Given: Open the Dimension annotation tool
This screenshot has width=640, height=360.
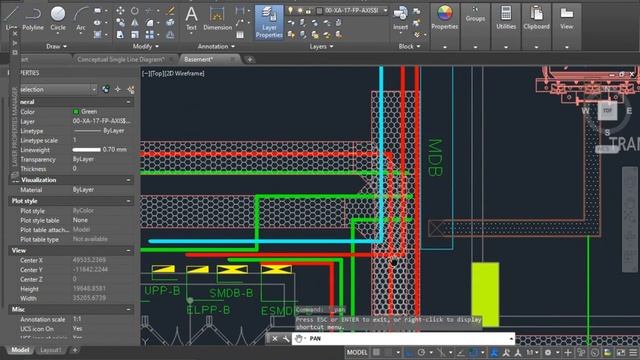Looking at the screenshot, I should coord(217,18).
